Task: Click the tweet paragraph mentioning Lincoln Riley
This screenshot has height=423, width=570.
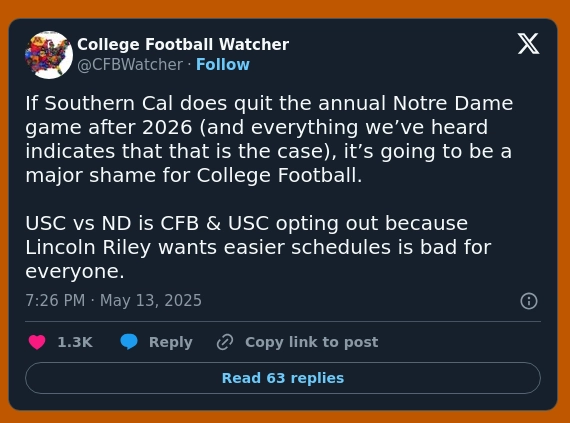Action: pos(258,247)
